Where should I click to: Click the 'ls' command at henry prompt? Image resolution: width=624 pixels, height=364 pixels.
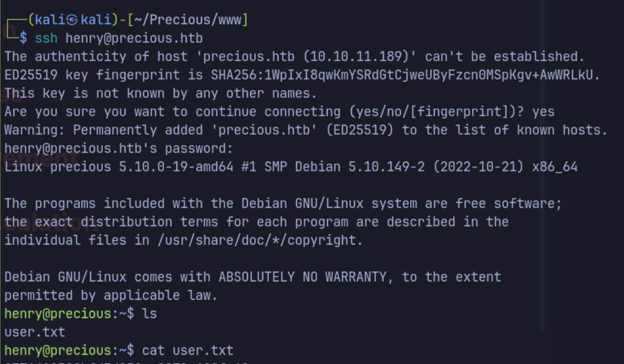point(149,314)
